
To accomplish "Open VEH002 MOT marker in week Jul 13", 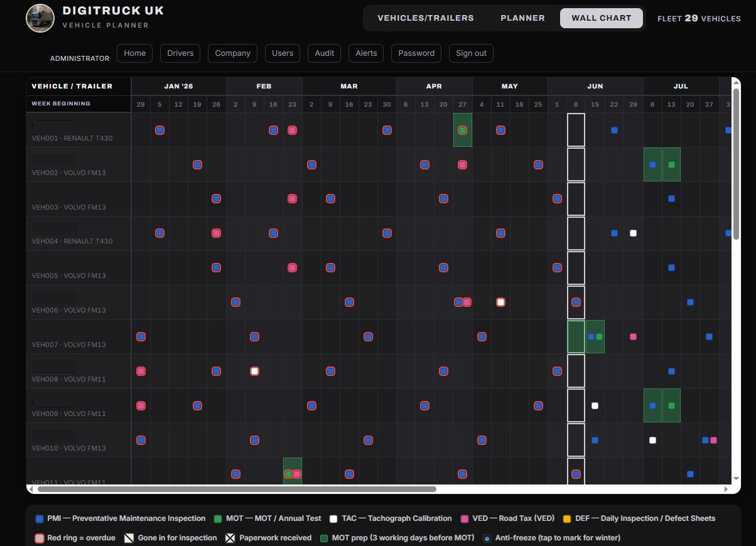I will [x=671, y=164].
